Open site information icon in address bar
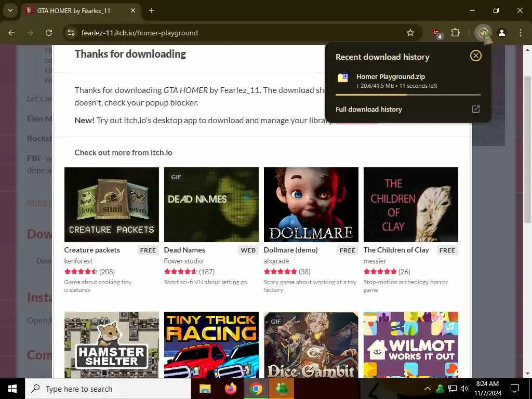 point(71,33)
